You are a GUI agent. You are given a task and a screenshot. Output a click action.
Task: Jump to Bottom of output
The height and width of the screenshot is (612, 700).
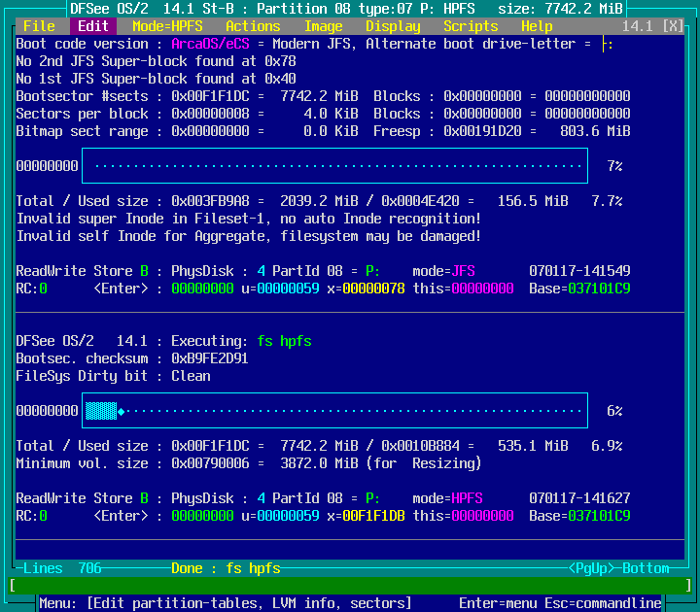(x=646, y=568)
